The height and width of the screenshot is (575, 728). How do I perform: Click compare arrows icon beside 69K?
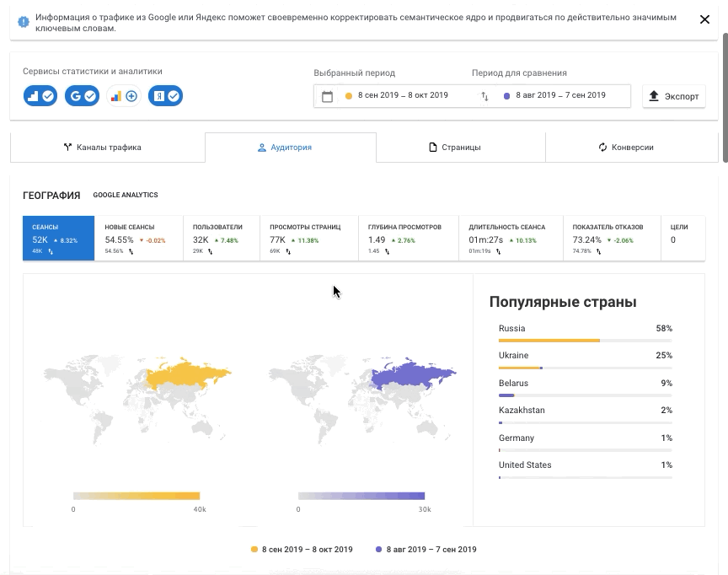pyautogui.click(x=288, y=251)
